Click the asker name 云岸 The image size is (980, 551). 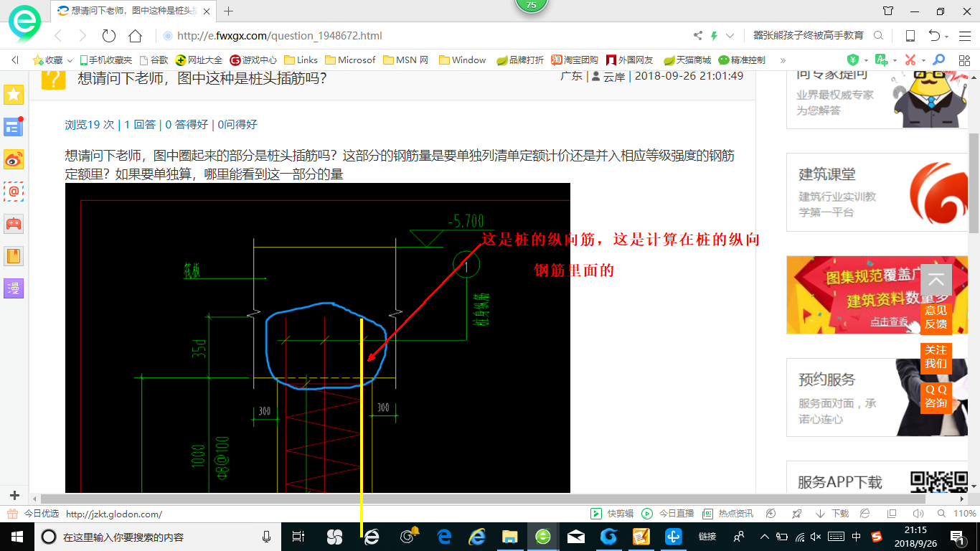pyautogui.click(x=614, y=76)
